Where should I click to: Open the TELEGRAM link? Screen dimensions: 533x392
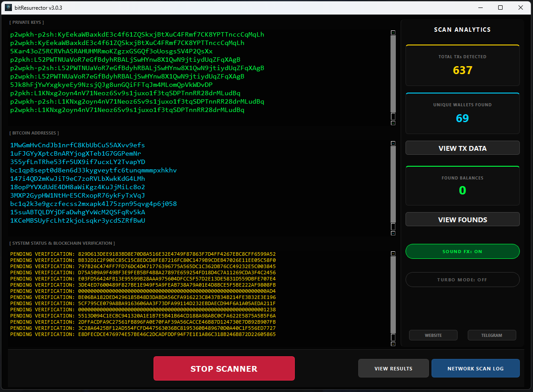click(x=492, y=335)
